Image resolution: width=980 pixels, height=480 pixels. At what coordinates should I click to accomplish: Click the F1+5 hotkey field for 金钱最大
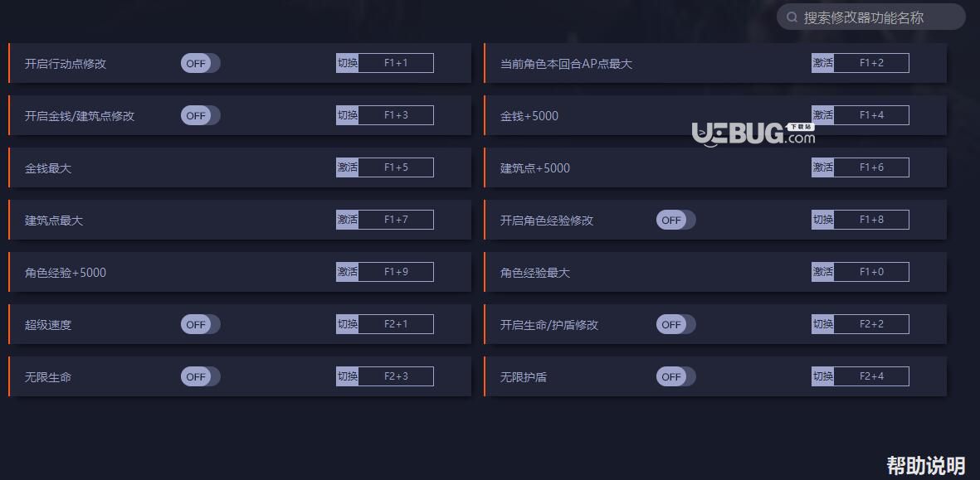[396, 167]
